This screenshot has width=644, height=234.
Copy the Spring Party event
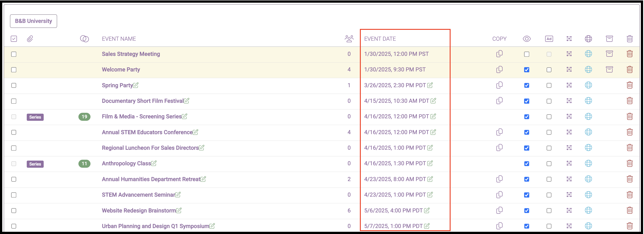[500, 85]
